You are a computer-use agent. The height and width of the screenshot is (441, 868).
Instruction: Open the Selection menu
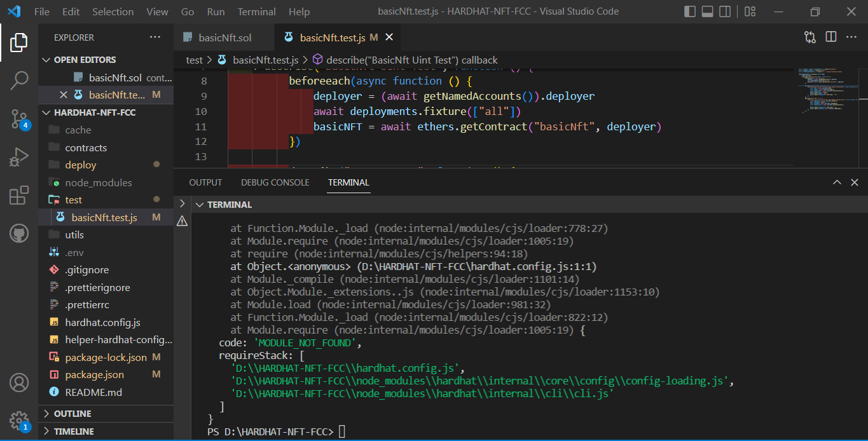[x=113, y=11]
